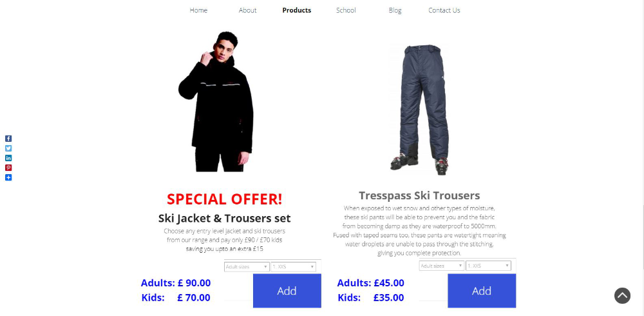
Task: Share page via Pinterest icon
Action: pyautogui.click(x=8, y=168)
